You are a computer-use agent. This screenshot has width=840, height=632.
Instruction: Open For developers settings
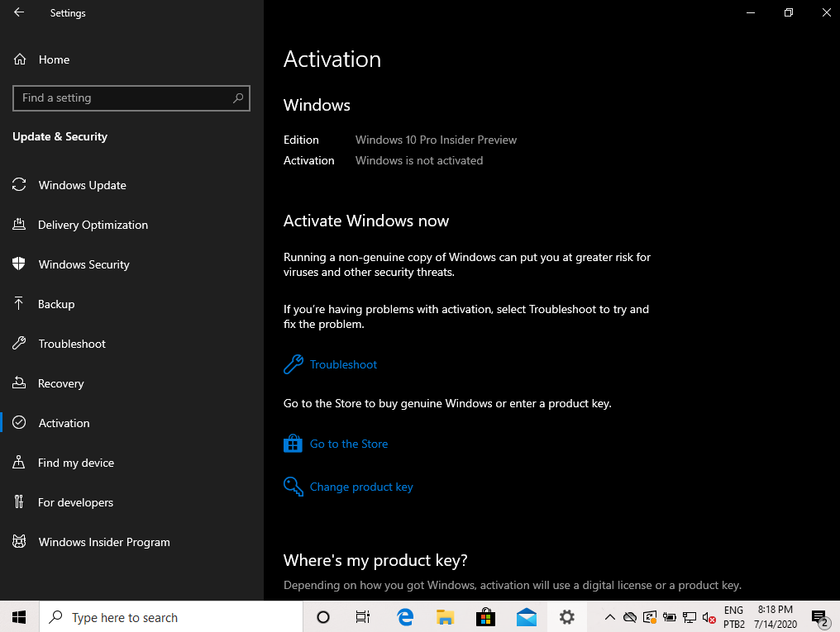pos(131,502)
